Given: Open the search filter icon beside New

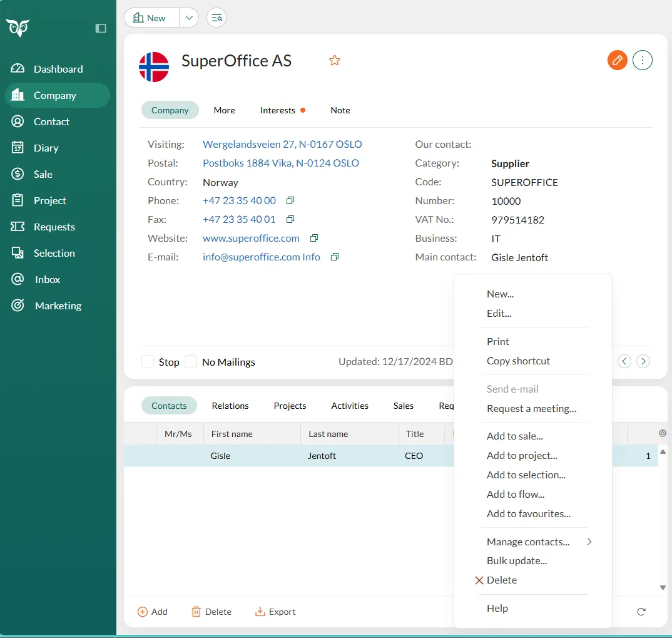Looking at the screenshot, I should [216, 18].
